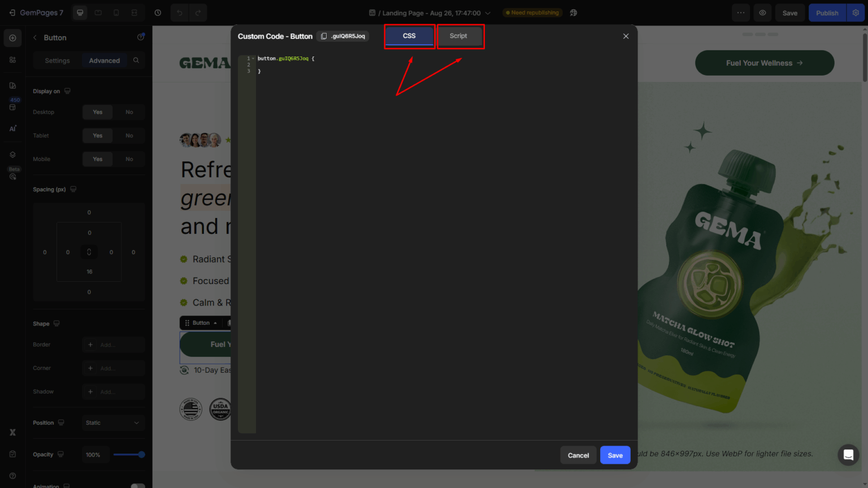The width and height of the screenshot is (868, 488).
Task: Open the Position Static dropdown
Action: pos(113,422)
